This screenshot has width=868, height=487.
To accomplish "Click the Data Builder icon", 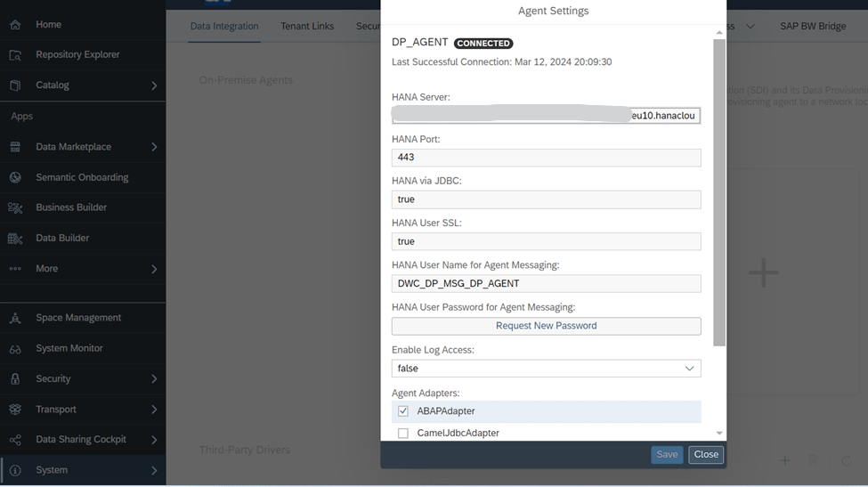I will click(x=15, y=238).
